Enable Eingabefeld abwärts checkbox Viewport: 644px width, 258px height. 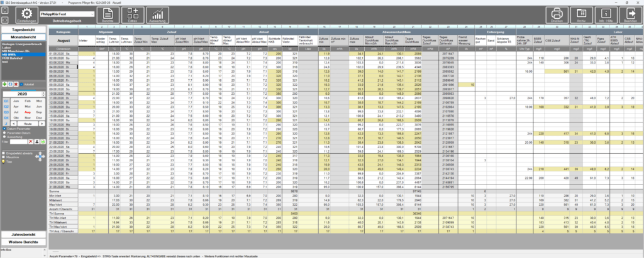[4, 153]
